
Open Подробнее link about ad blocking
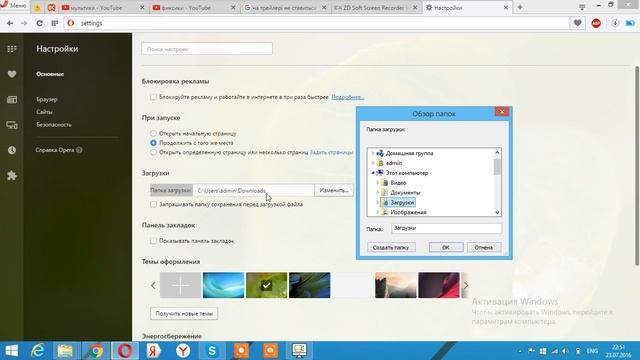tap(347, 97)
